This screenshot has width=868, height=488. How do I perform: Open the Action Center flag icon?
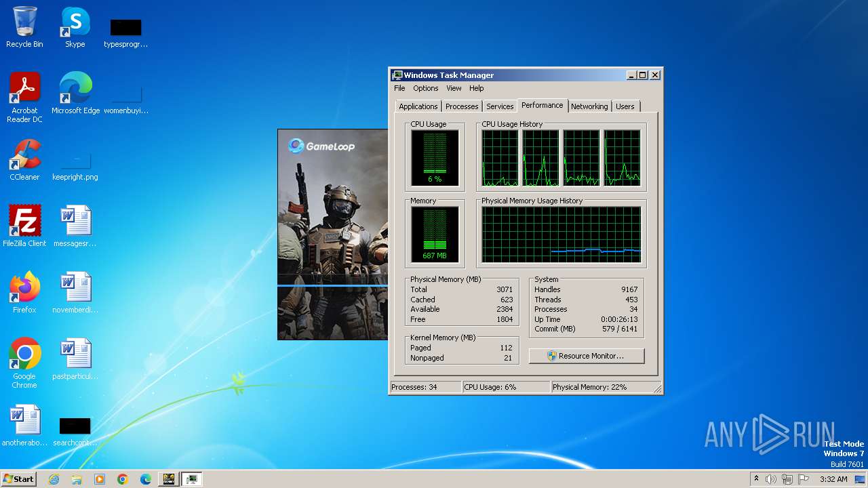tap(804, 479)
